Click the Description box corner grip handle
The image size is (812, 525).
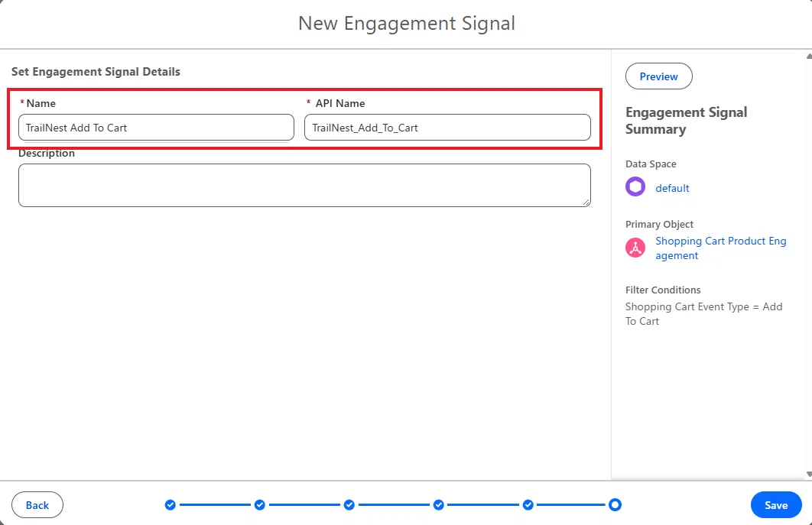point(586,203)
